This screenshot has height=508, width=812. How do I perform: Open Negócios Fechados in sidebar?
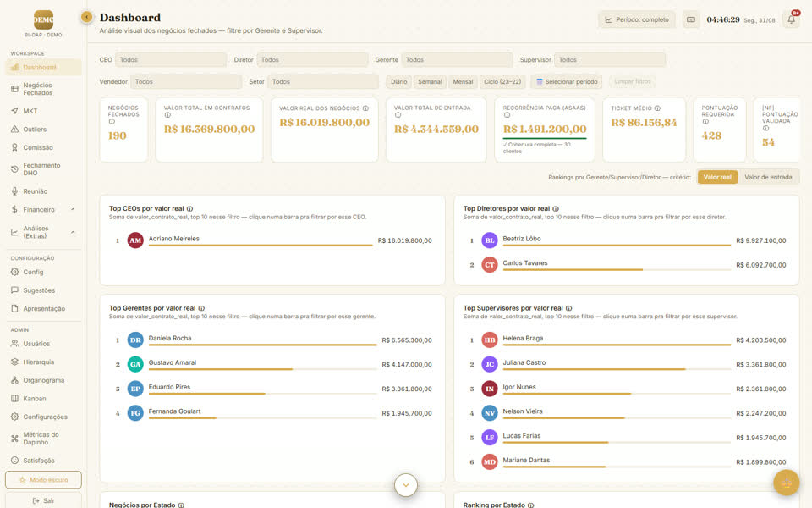pos(43,89)
